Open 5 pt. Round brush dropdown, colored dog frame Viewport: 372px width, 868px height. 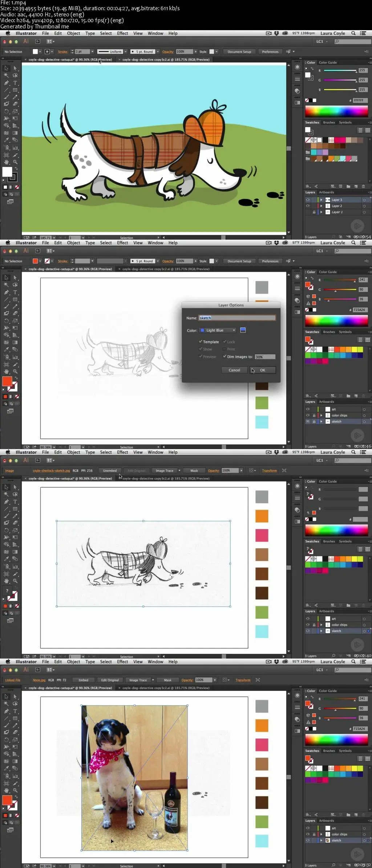pyautogui.click(x=158, y=52)
